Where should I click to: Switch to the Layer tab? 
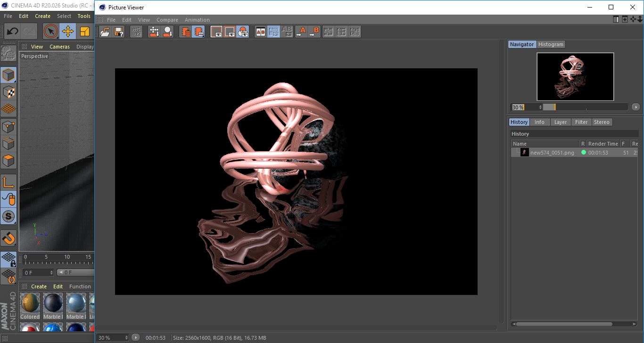pyautogui.click(x=560, y=122)
